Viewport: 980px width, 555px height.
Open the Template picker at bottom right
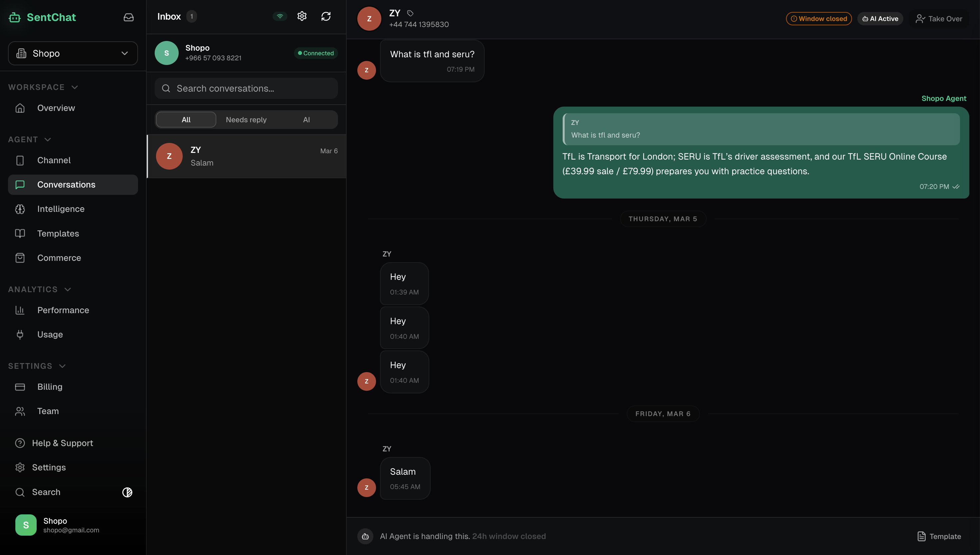[939, 536]
